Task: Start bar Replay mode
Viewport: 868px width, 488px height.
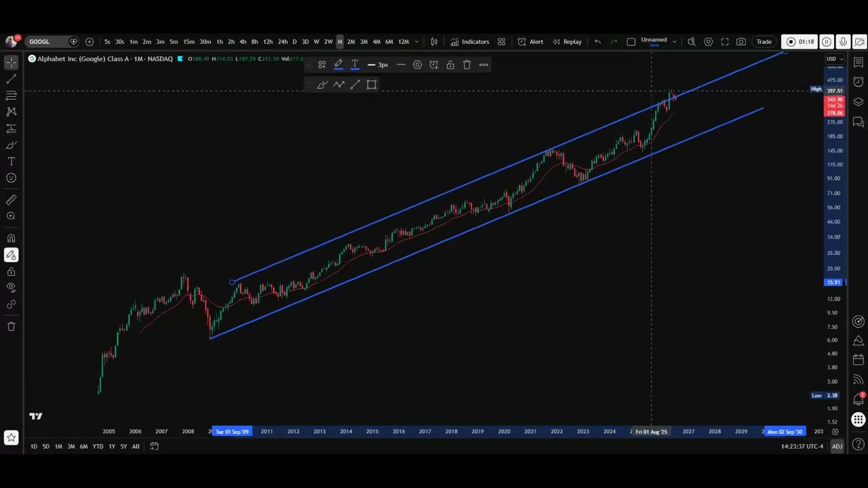Action: [567, 42]
